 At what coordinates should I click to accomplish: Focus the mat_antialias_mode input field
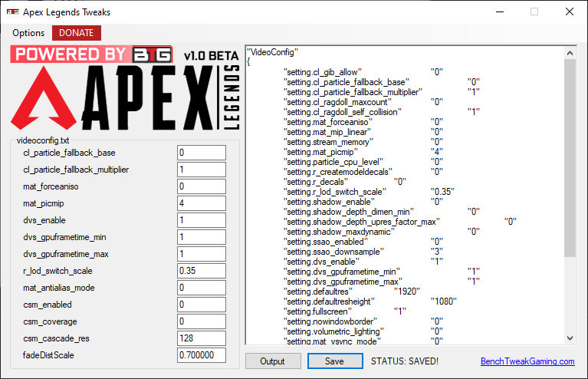[x=202, y=288]
